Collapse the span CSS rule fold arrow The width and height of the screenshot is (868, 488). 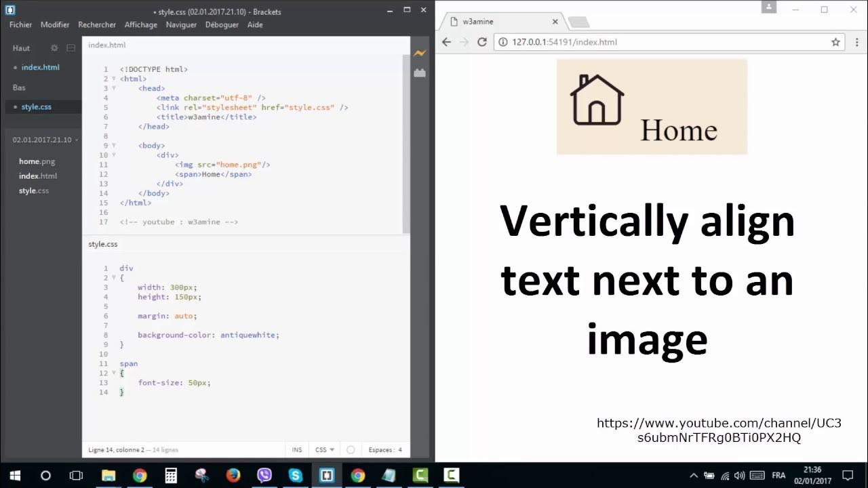click(x=114, y=373)
